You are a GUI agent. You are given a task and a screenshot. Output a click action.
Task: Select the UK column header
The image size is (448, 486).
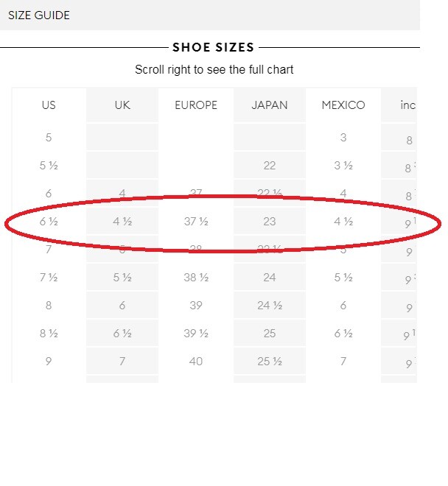(x=122, y=105)
